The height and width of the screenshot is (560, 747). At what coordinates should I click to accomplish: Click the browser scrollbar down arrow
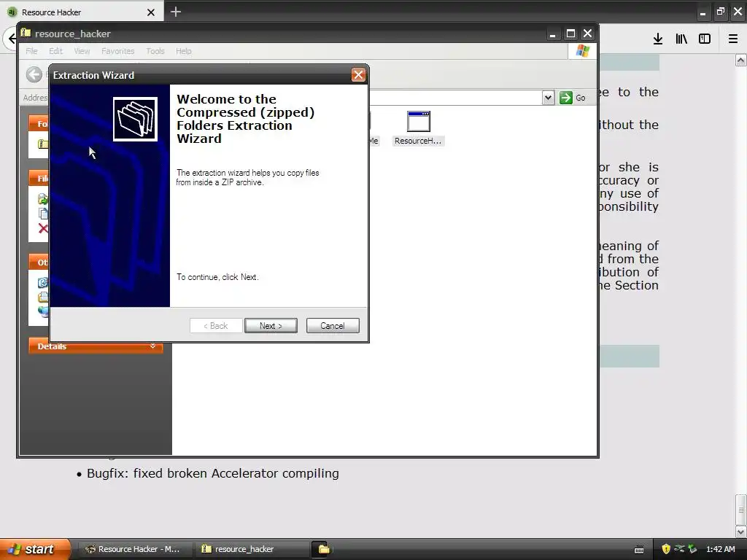[741, 532]
